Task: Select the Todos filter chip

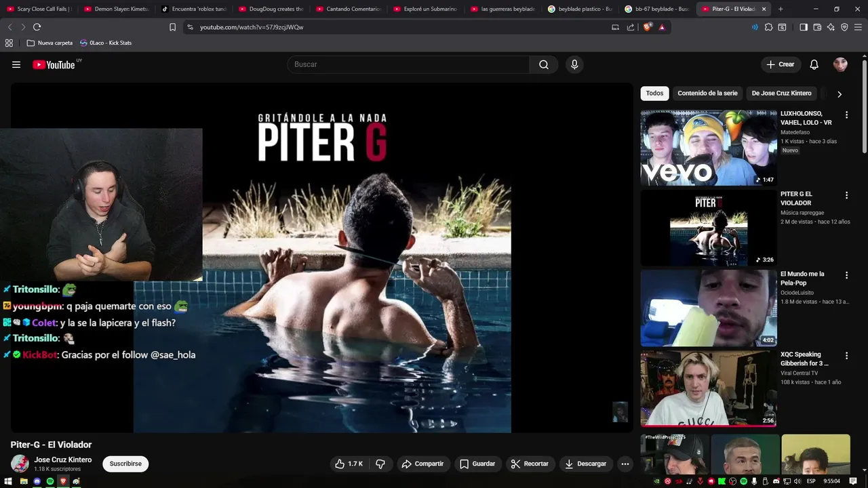Action: click(654, 94)
